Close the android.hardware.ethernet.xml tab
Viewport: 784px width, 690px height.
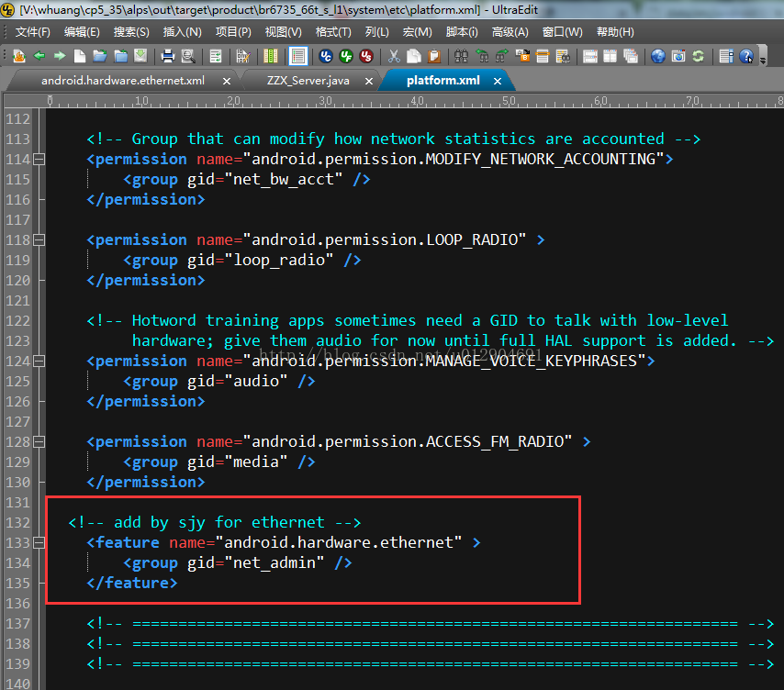227,81
